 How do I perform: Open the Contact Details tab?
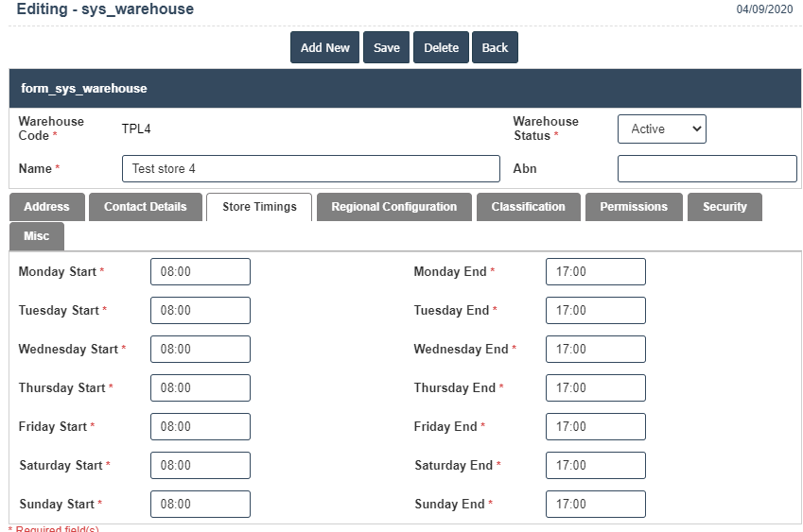click(x=145, y=207)
